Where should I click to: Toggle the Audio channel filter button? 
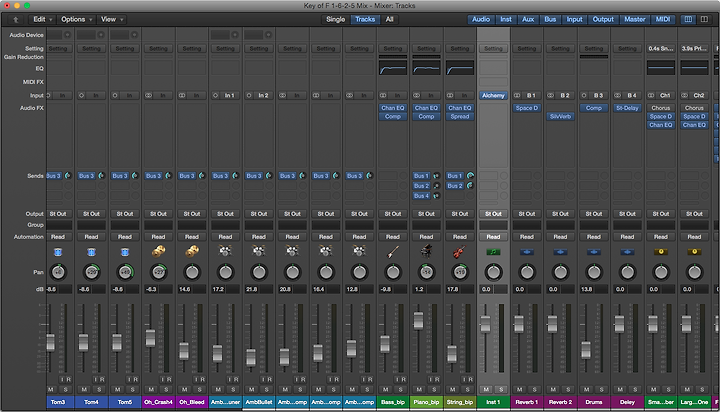[481, 19]
